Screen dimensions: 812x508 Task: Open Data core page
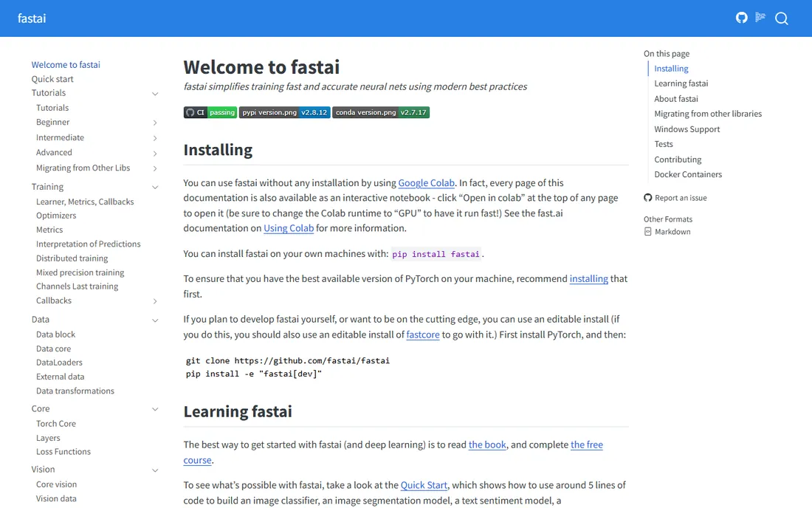click(x=53, y=349)
